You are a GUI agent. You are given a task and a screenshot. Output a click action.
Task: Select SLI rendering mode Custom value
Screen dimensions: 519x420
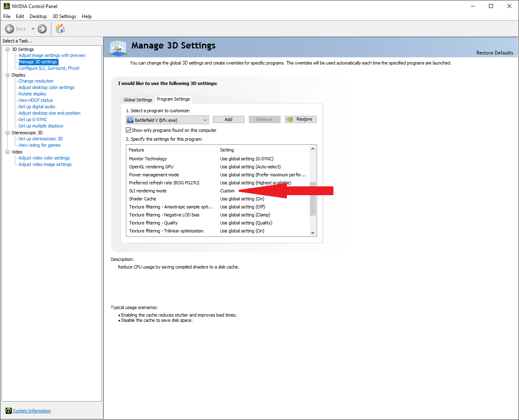tap(227, 191)
